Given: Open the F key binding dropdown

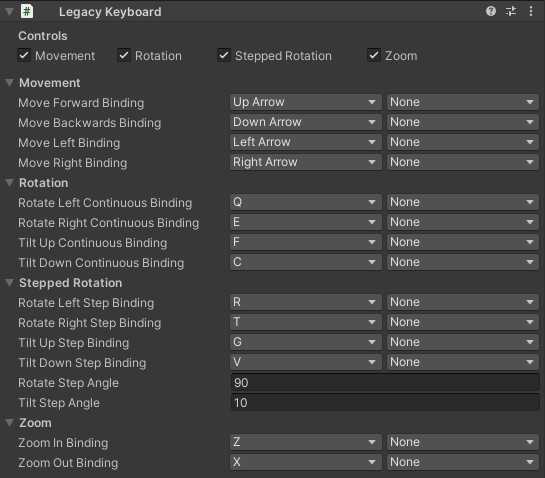Looking at the screenshot, I should [306, 242].
